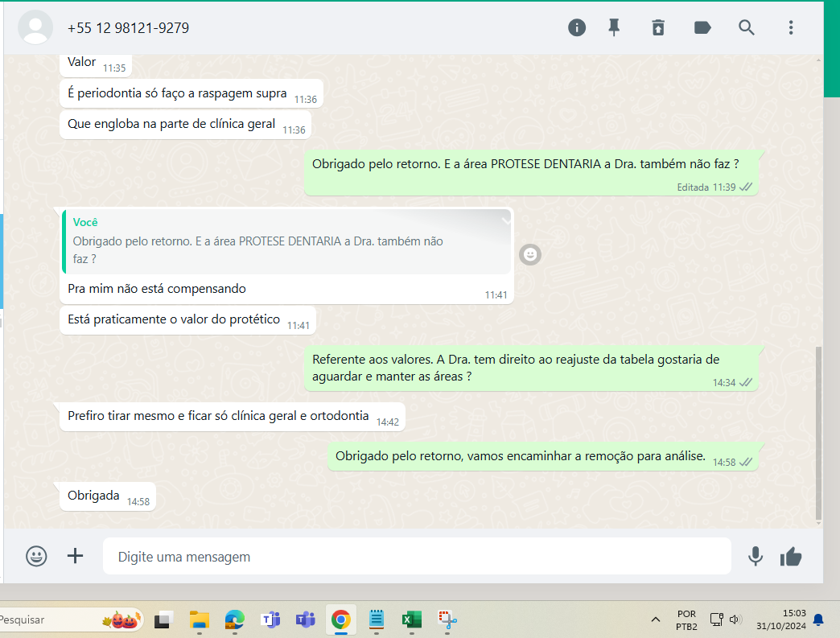This screenshot has width=840, height=638.
Task: Open the volume control tray icon
Action: [735, 619]
